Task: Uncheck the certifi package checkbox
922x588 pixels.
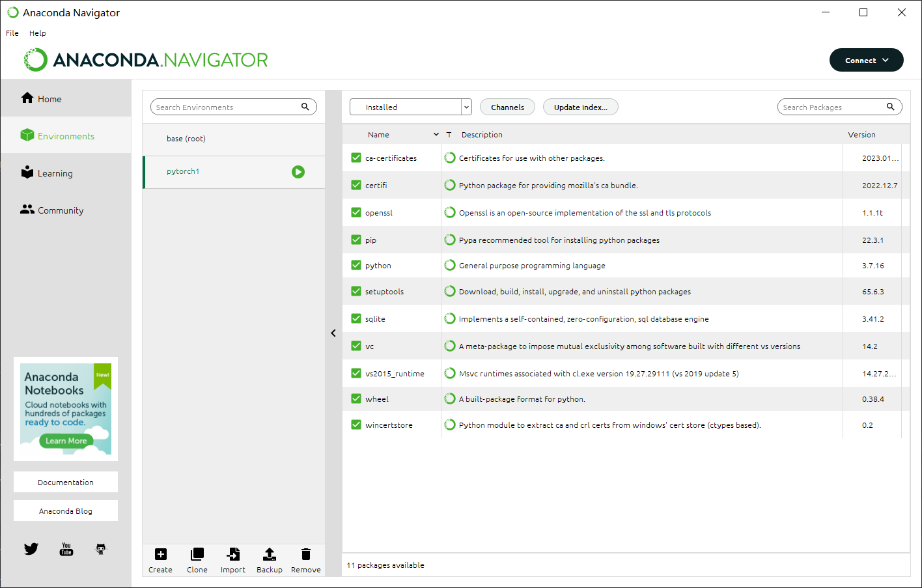Action: [x=356, y=185]
